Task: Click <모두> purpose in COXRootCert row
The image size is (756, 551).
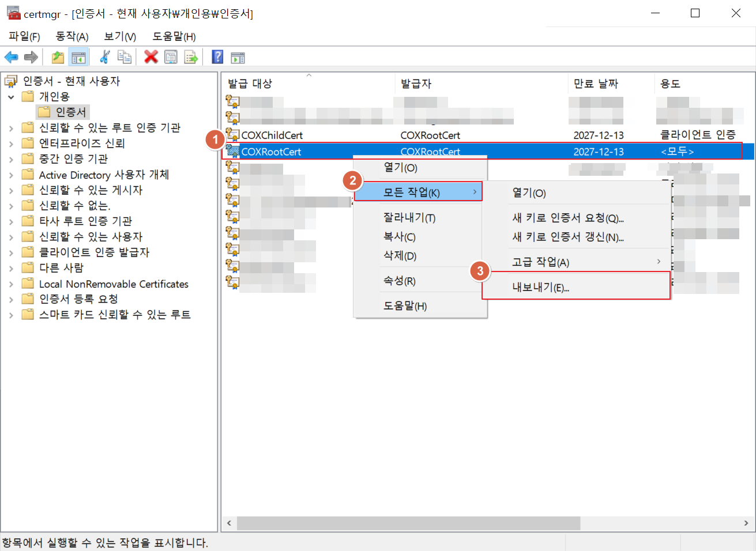Action: [678, 152]
